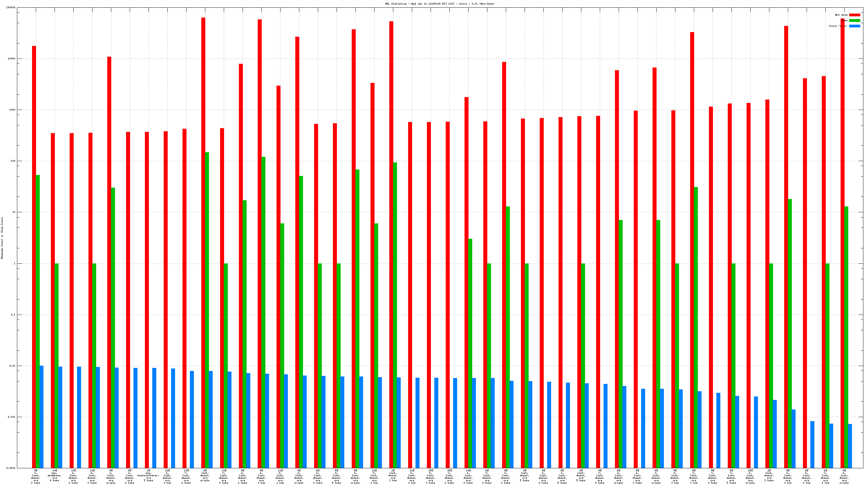Screen dimensions: 868x488
Task: Click the zen.spamhaus.org 6 hops x-axis label
Action: click(x=55, y=475)
